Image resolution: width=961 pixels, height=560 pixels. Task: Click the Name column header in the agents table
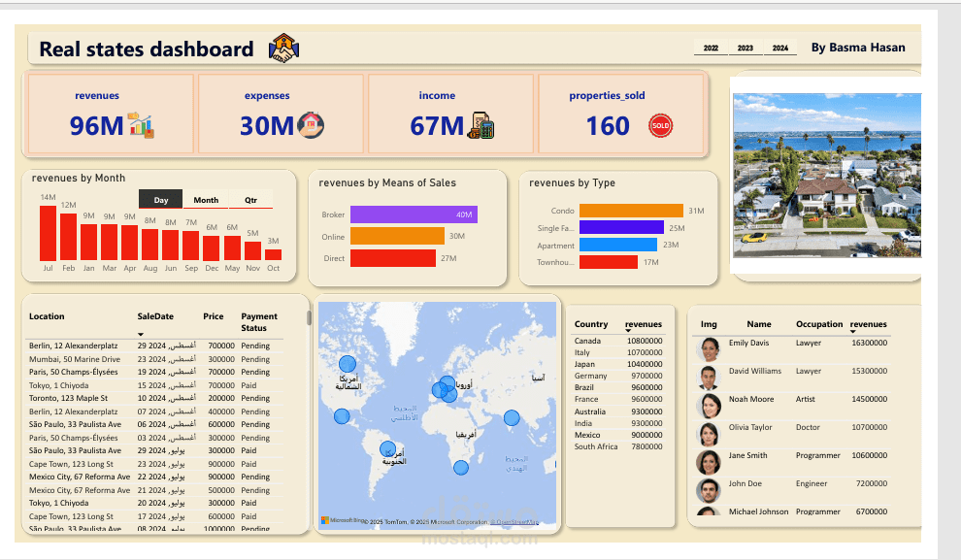759,324
